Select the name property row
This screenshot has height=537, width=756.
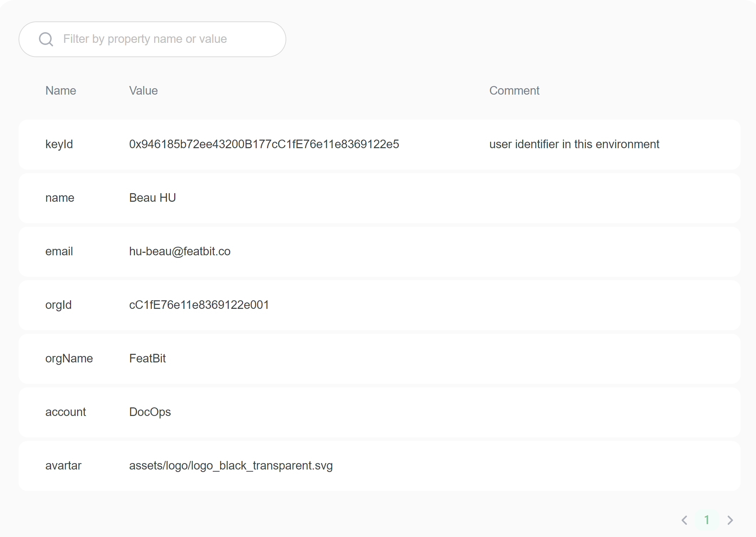coord(60,198)
